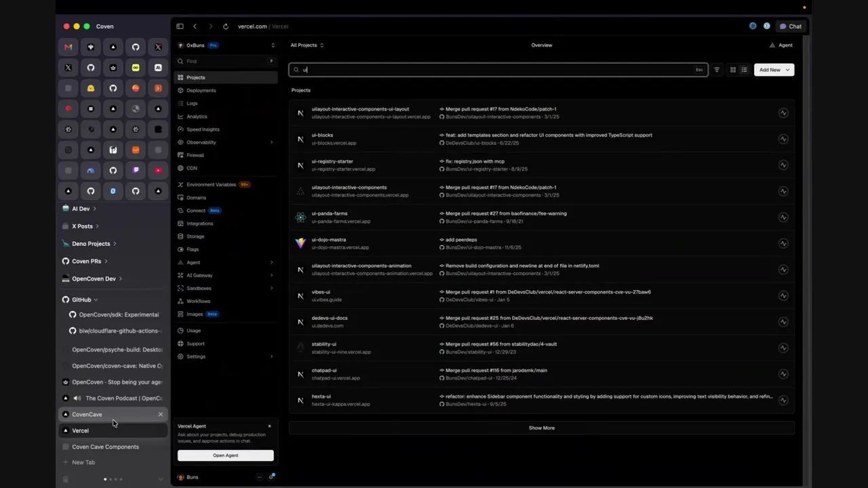The height and width of the screenshot is (488, 868).
Task: Open the Twitch pinned tab icon
Action: [x=136, y=170]
